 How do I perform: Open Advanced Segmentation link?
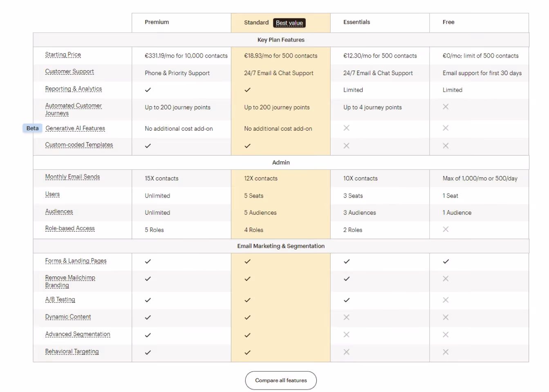point(78,334)
